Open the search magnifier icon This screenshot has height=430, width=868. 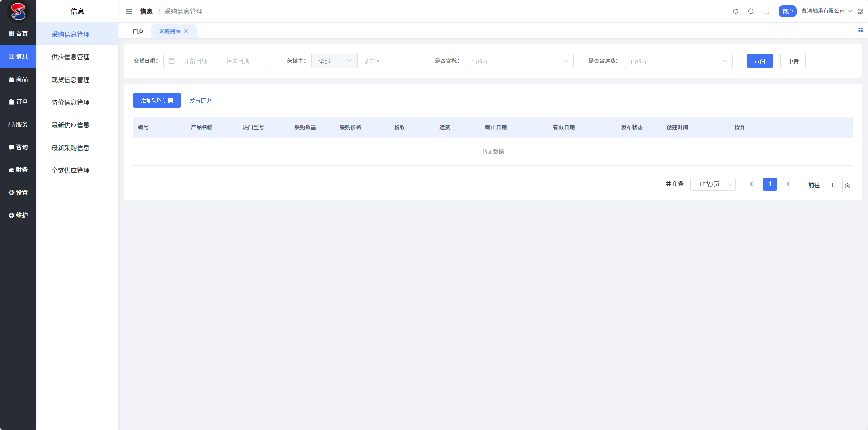click(751, 11)
